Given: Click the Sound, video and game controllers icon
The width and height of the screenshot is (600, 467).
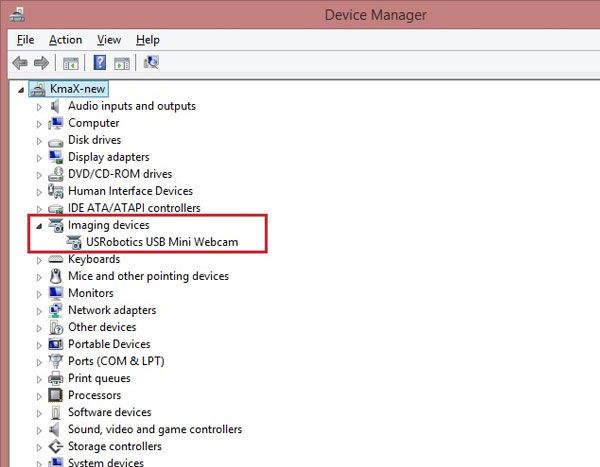Looking at the screenshot, I should pyautogui.click(x=55, y=429).
